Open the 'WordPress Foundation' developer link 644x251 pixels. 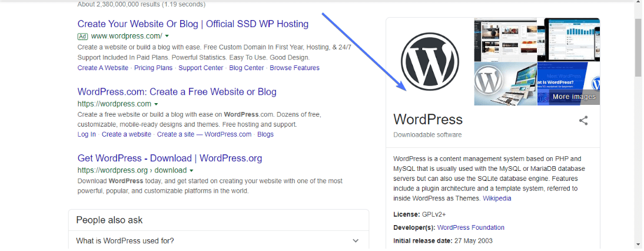[x=471, y=227]
